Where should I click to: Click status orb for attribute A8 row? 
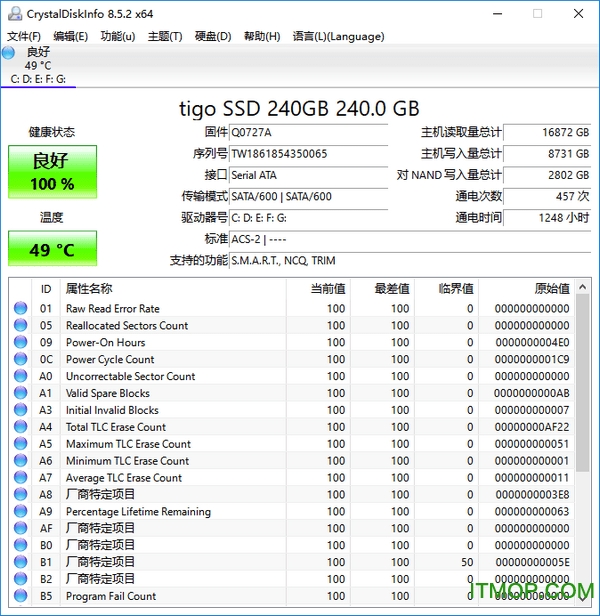[20, 494]
